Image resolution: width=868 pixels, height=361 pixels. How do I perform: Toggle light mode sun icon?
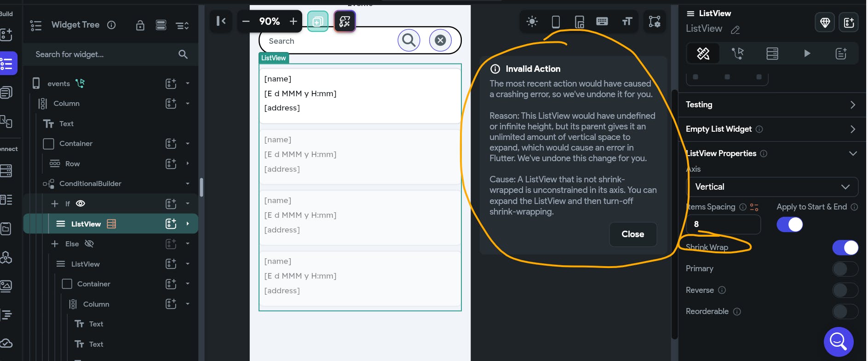532,22
